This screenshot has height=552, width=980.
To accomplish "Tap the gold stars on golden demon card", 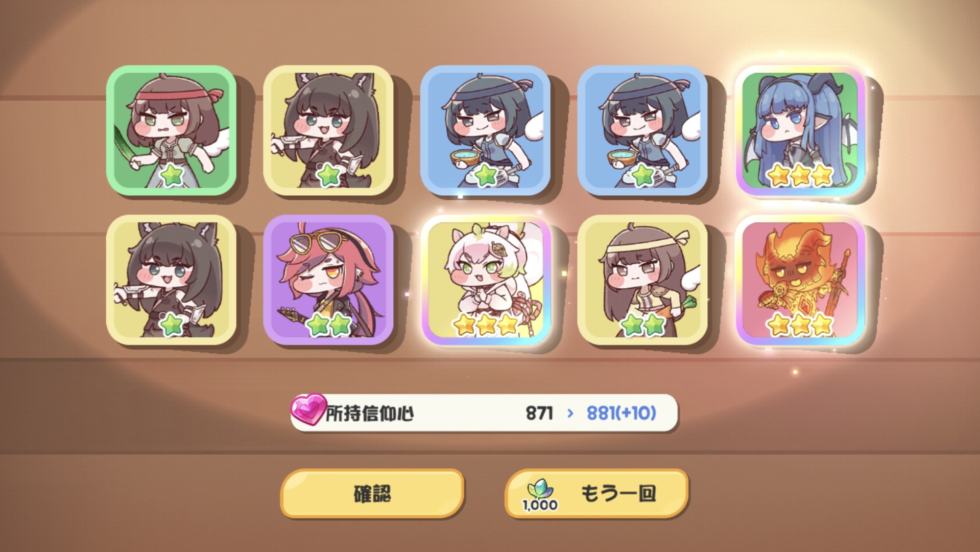I will 800,325.
